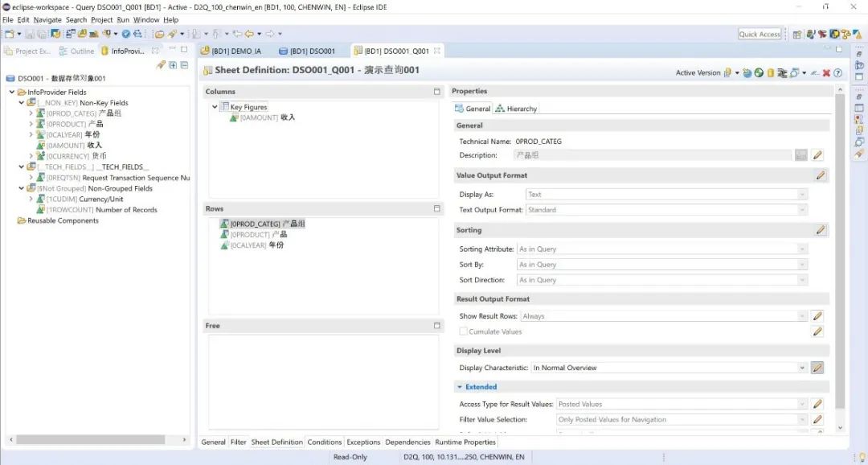Click the pencil icon beside Cumulate Values

(x=817, y=331)
